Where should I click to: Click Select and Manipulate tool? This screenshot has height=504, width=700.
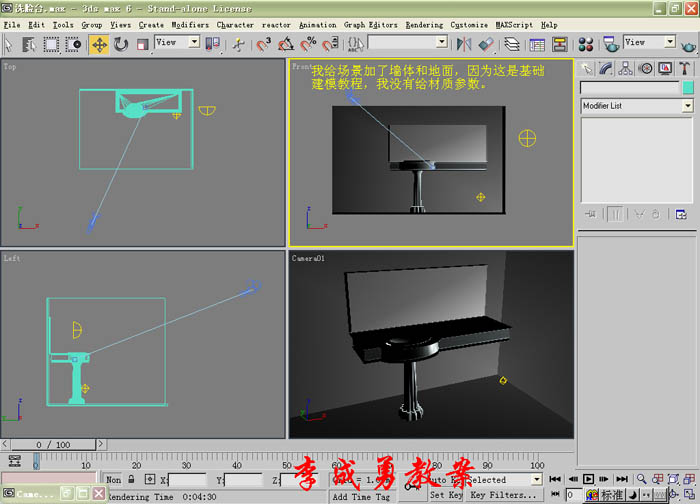coord(239,44)
